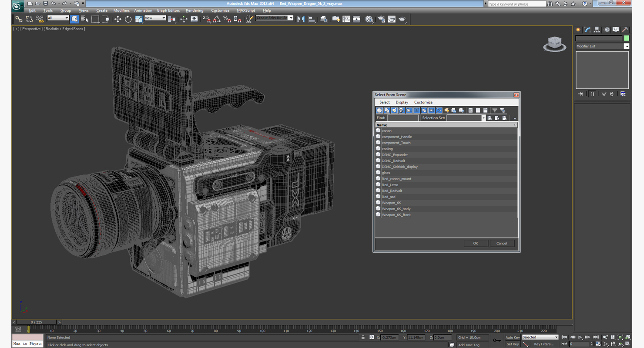This screenshot has width=644, height=348.
Task: Toggle Display Cameras filter in dialog
Action: point(402,110)
